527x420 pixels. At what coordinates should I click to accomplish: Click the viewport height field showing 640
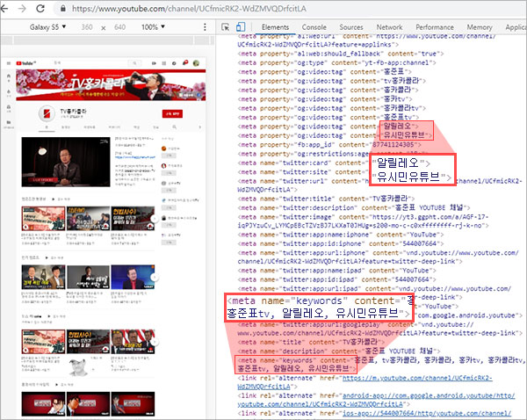tap(120, 27)
